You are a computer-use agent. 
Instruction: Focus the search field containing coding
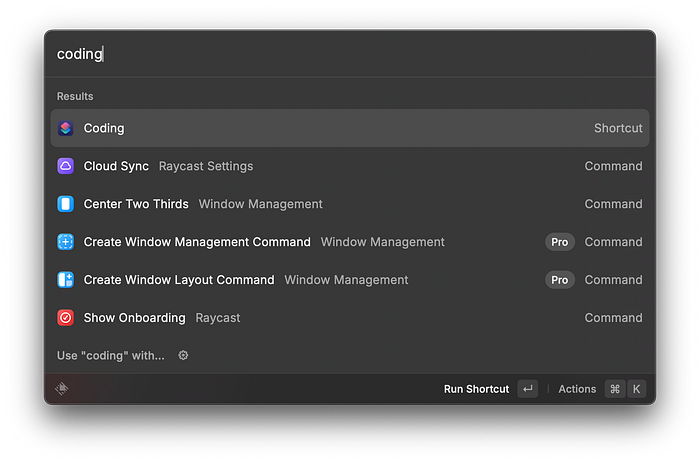350,54
